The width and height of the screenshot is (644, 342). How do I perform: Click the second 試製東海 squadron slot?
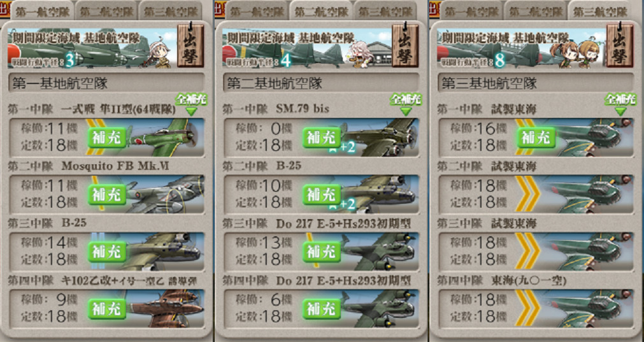pyautogui.click(x=536, y=194)
